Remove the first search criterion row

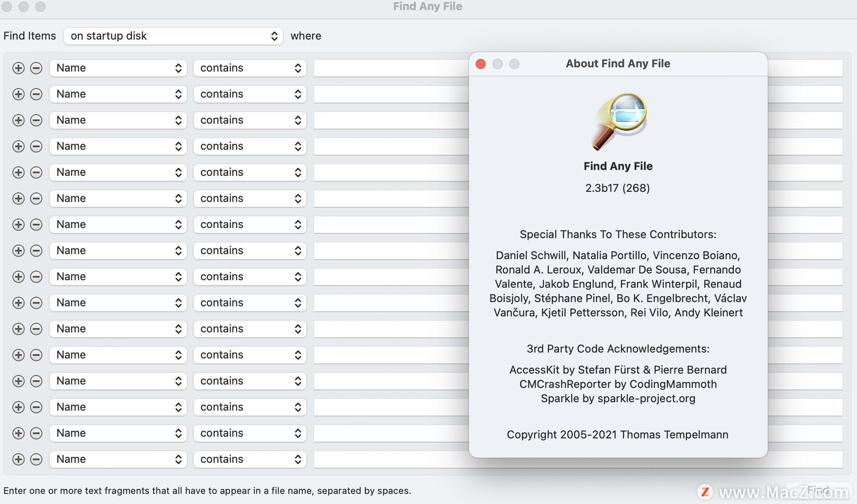36,68
